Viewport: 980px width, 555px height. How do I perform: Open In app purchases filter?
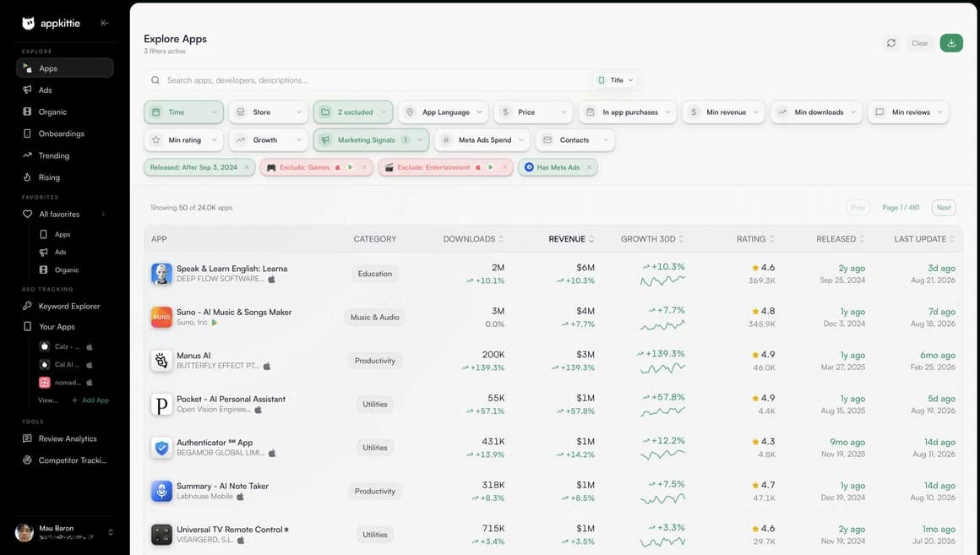[628, 112]
